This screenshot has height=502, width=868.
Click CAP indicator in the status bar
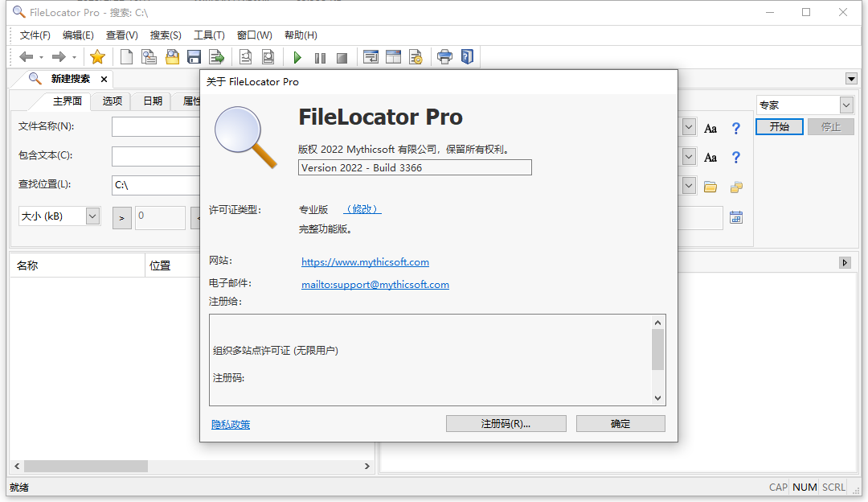(777, 487)
